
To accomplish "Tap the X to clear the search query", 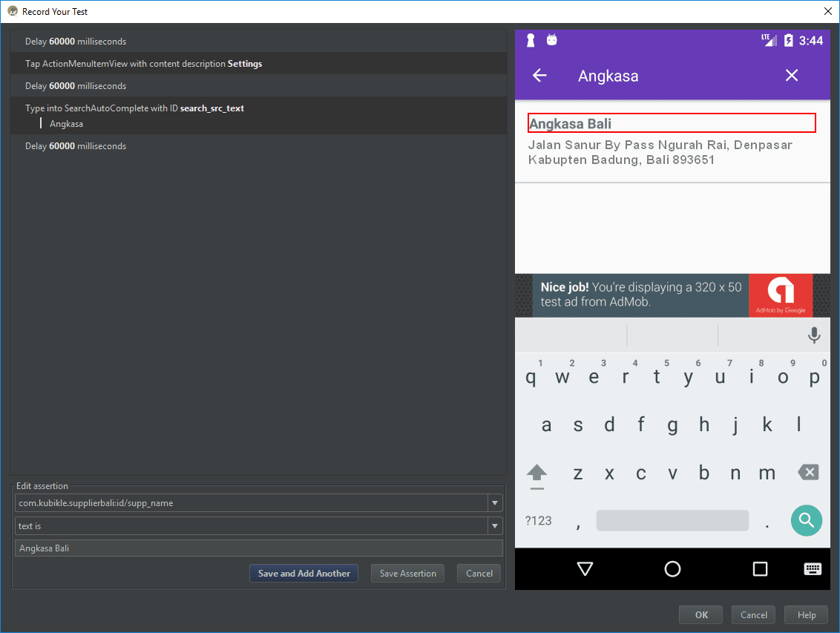I will coord(791,75).
